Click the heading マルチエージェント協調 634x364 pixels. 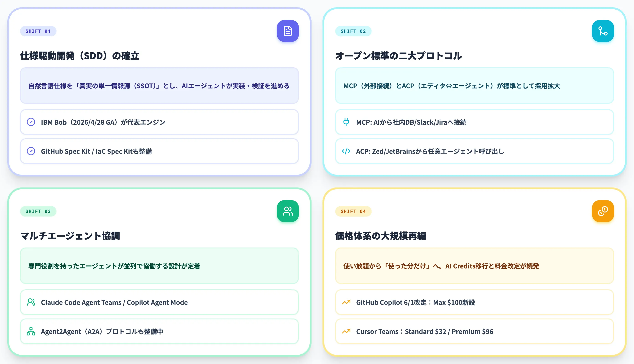coord(70,236)
